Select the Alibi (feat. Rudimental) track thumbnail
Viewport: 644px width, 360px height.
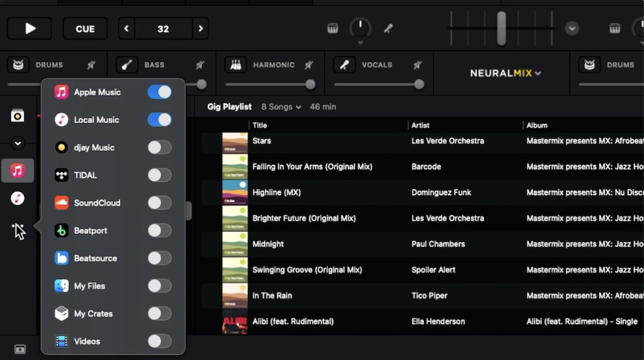click(235, 321)
